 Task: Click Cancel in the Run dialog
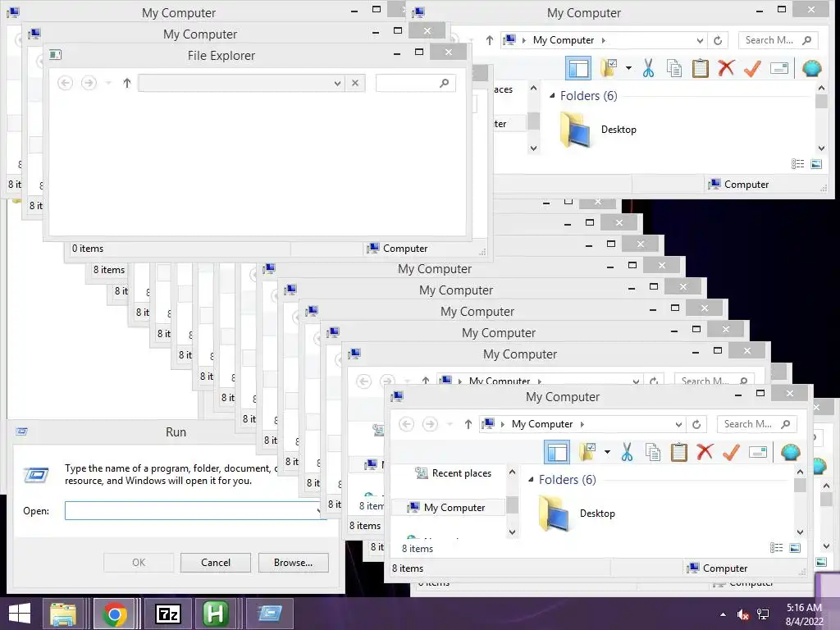tap(216, 563)
